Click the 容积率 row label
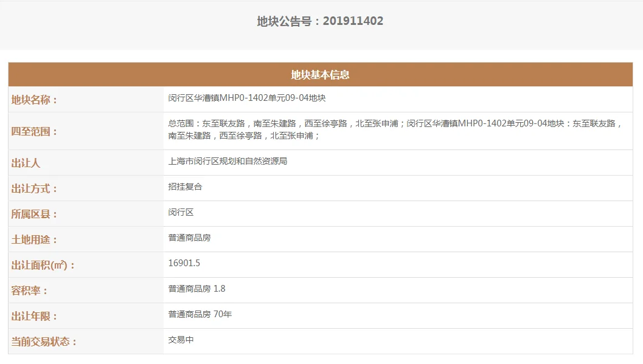The image size is (643, 364). (x=30, y=290)
